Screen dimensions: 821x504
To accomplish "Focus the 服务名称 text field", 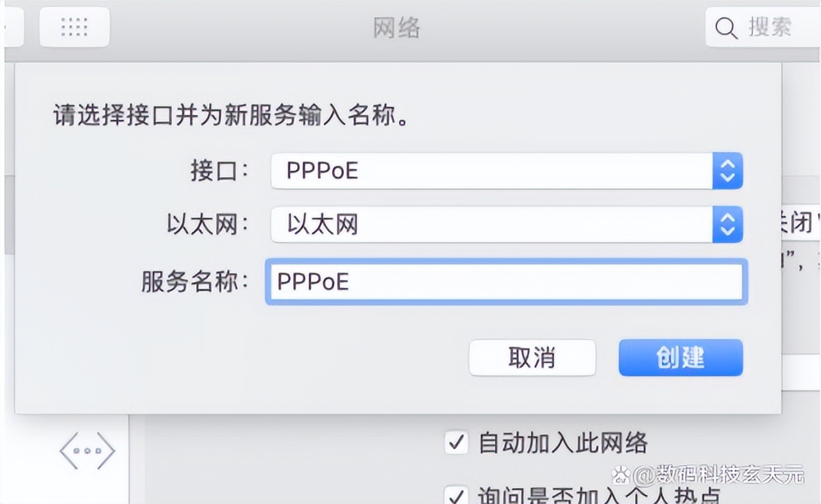I will pos(506,282).
